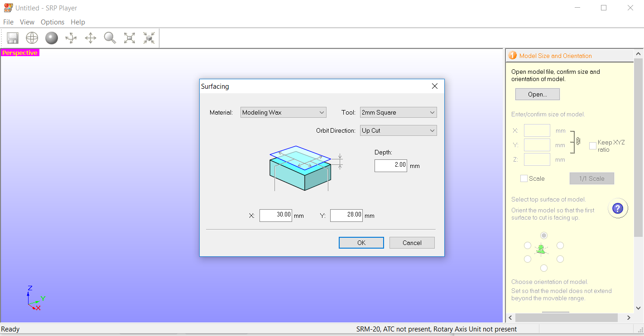Select the upper-right orientation radio button
Screen dimensions: 644x336
coord(560,245)
